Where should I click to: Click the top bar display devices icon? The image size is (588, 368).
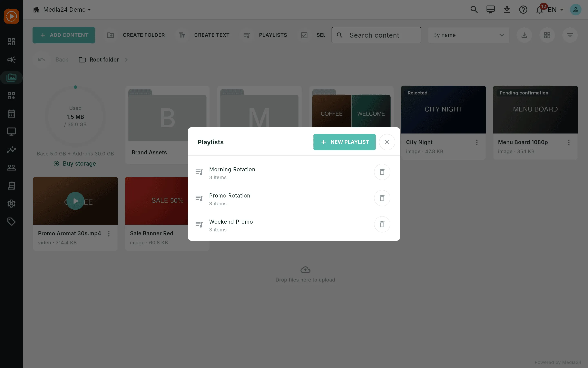pyautogui.click(x=491, y=9)
